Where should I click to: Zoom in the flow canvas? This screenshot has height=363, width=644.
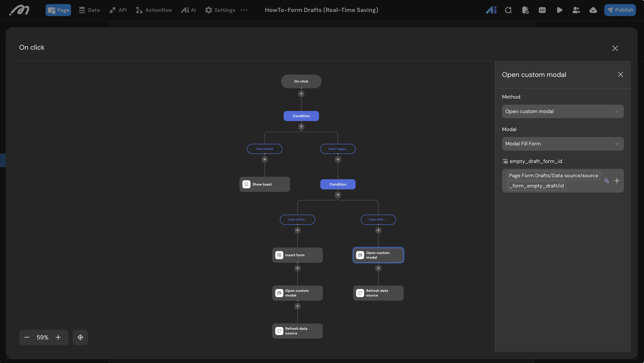[x=58, y=337]
